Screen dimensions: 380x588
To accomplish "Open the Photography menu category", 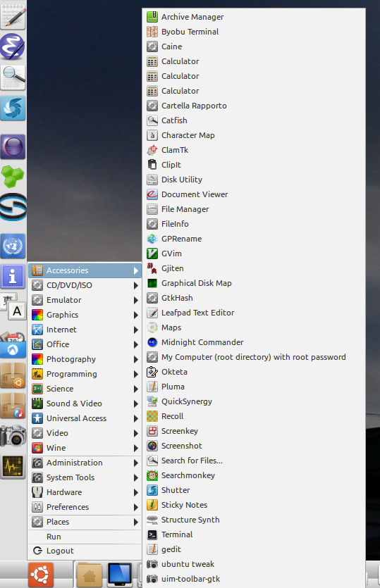I will (85, 359).
